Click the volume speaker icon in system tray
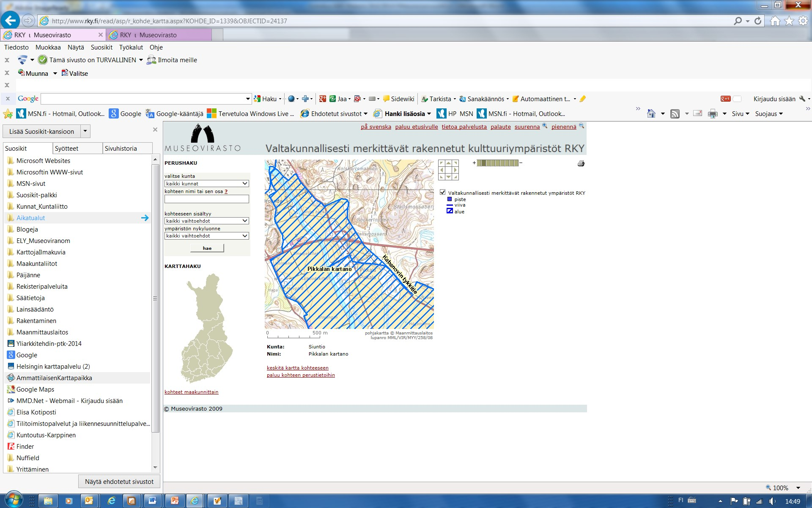 click(x=772, y=501)
